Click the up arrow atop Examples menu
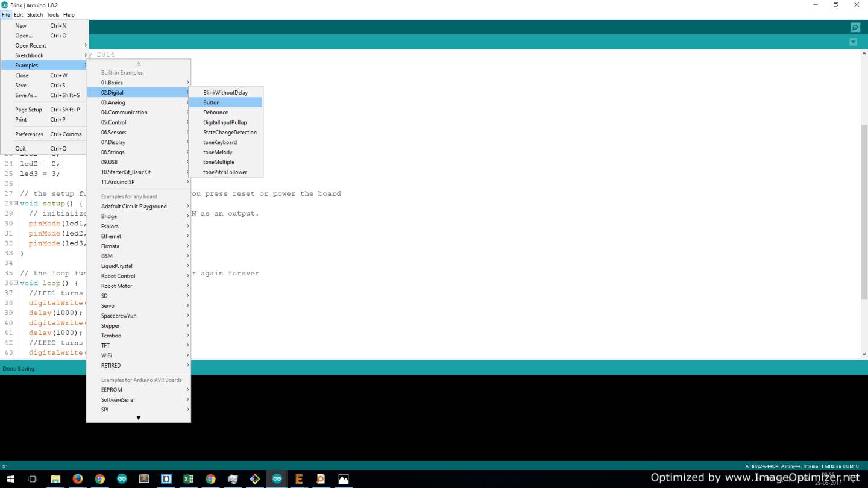 [x=139, y=64]
